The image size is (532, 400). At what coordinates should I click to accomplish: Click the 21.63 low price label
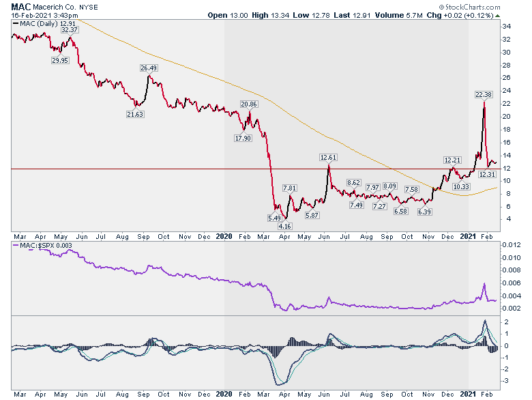(135, 115)
